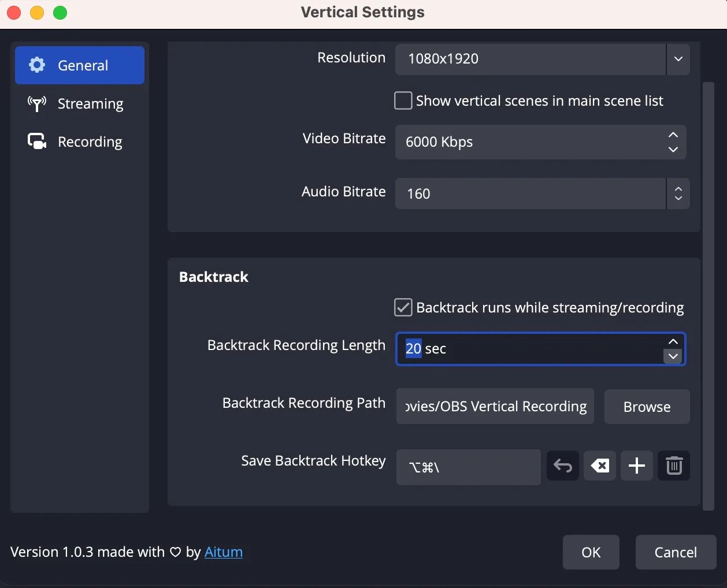This screenshot has width=727, height=588.
Task: Increase Video Bitrate with the up arrow
Action: click(672, 135)
